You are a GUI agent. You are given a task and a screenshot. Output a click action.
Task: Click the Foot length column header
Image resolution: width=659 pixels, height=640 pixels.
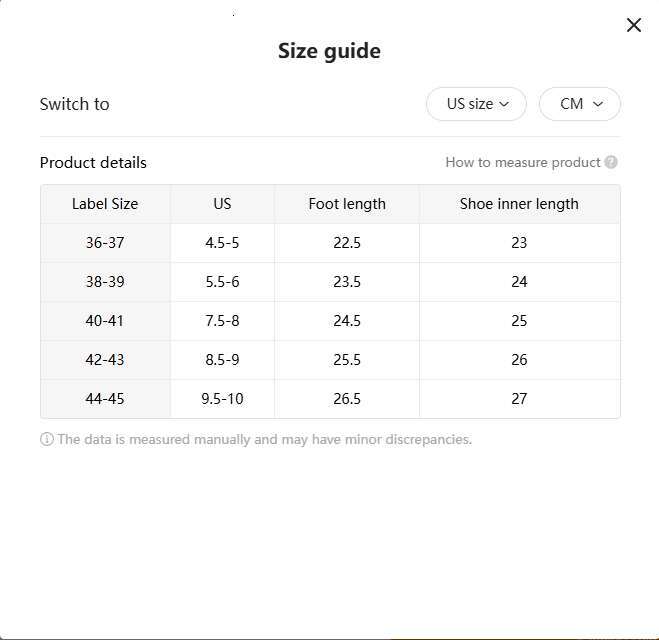point(347,204)
